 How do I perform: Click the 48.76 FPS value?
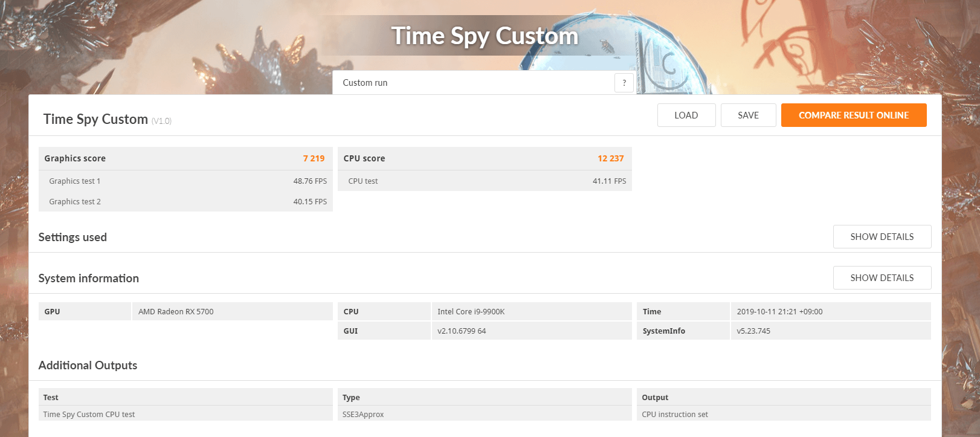click(310, 181)
